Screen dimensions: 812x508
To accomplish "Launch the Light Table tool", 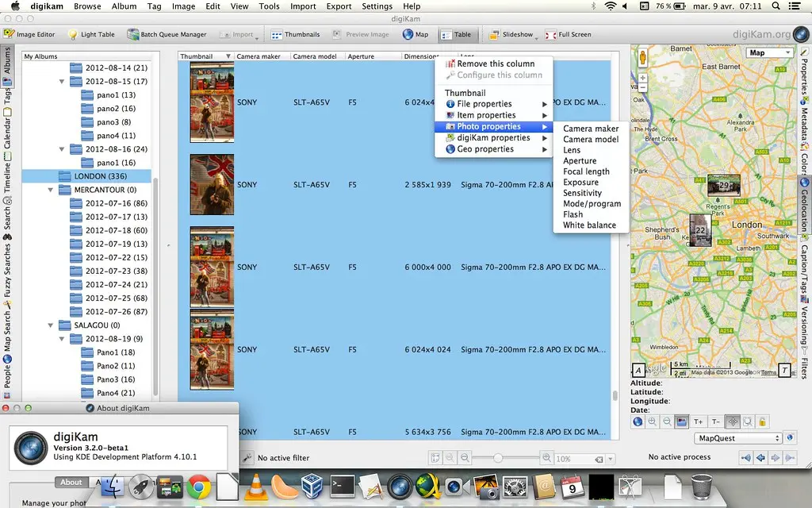I will [x=91, y=35].
